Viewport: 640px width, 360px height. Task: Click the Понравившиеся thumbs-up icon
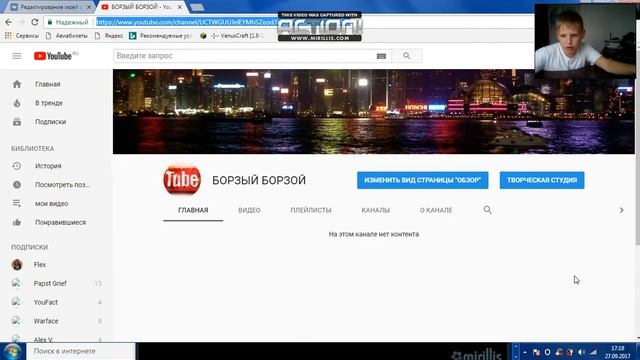coord(17,222)
